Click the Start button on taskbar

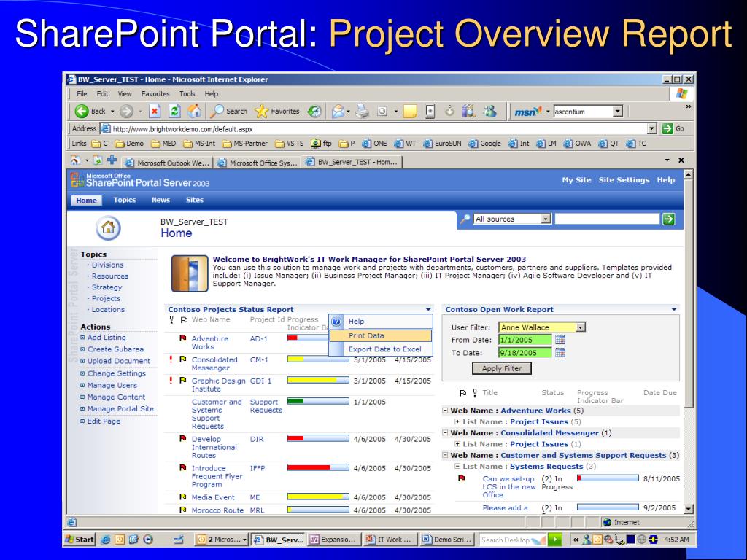click(x=80, y=540)
